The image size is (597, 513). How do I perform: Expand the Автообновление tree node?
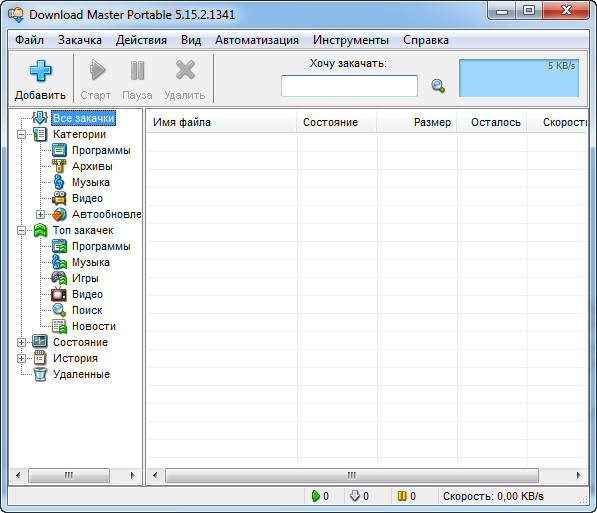[x=40, y=214]
